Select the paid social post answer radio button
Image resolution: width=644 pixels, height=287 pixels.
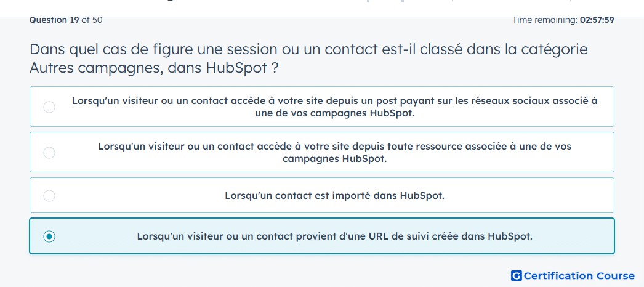tap(49, 107)
